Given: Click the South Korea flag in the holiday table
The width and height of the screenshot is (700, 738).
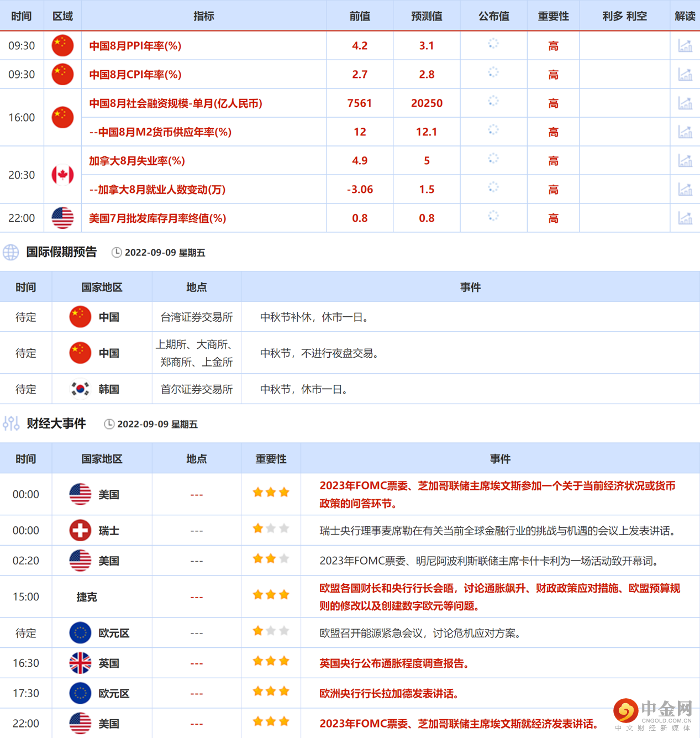Looking at the screenshot, I should pyautogui.click(x=80, y=389).
